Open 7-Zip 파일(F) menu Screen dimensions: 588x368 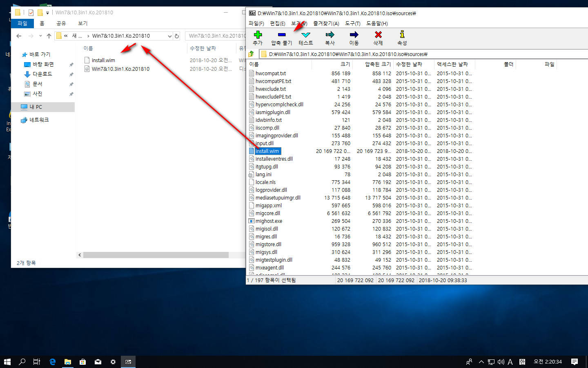click(256, 23)
